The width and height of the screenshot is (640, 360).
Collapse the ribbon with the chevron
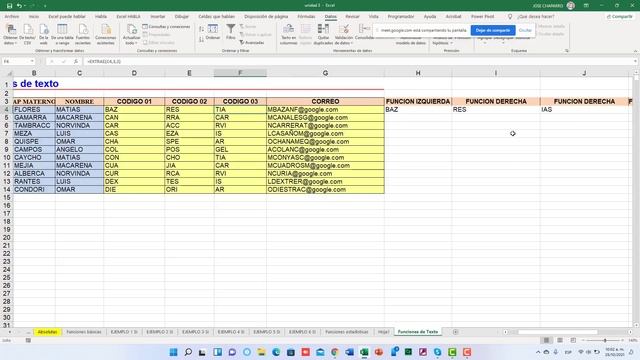click(635, 51)
